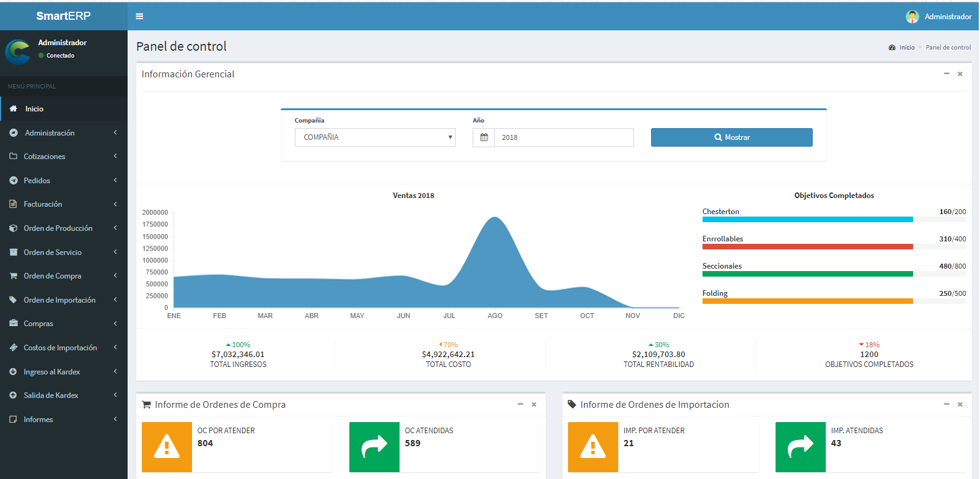Open the Compañía dropdown
This screenshot has height=479, width=980.
[x=375, y=137]
